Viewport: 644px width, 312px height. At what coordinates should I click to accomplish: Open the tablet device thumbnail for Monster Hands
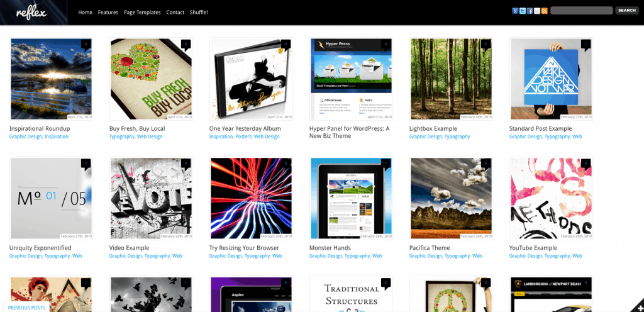coord(351,198)
